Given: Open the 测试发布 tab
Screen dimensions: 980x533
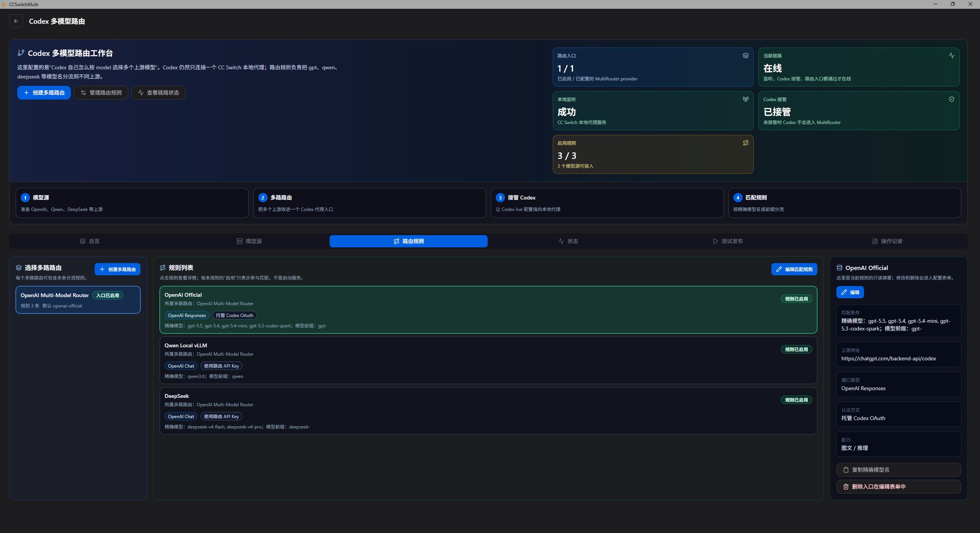Looking at the screenshot, I should [x=728, y=241].
